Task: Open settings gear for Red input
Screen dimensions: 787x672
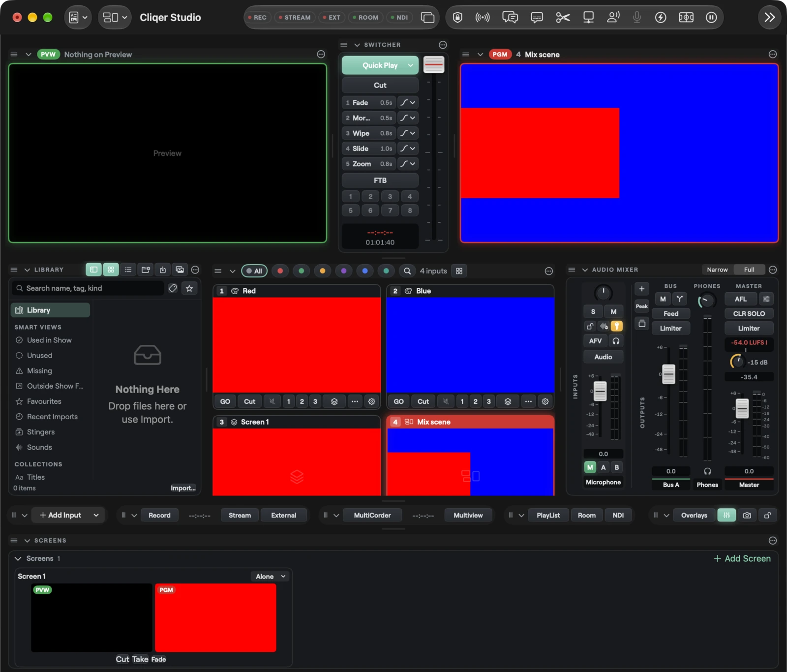Action: [372, 401]
